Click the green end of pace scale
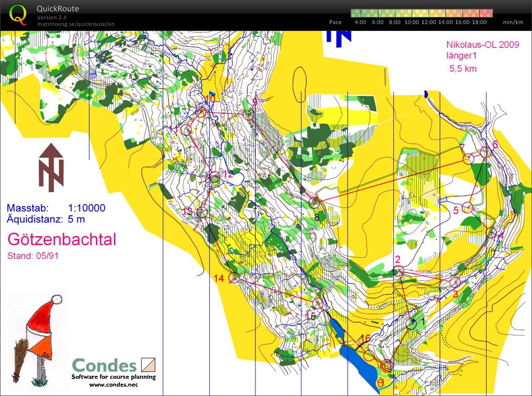 tap(355, 13)
